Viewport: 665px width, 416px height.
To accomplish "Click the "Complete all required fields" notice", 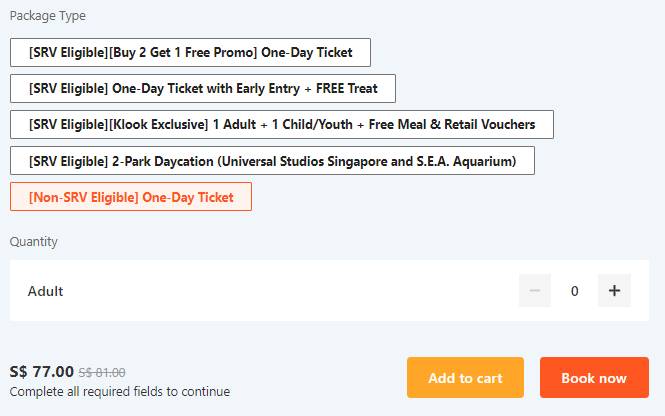I will coord(119,391).
